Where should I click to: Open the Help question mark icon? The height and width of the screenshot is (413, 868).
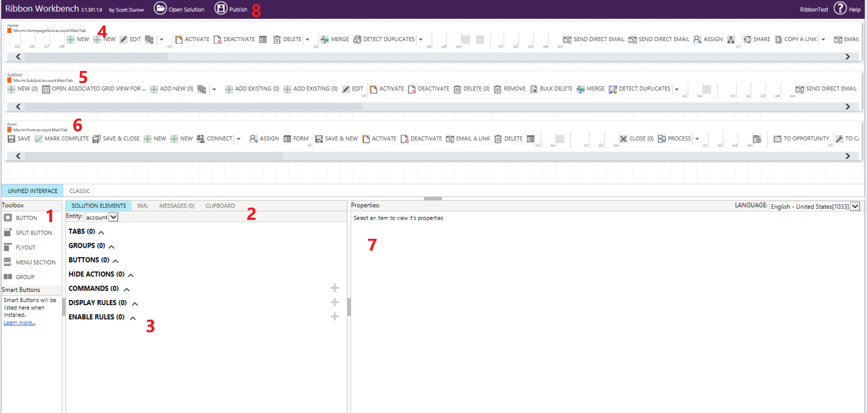click(840, 8)
